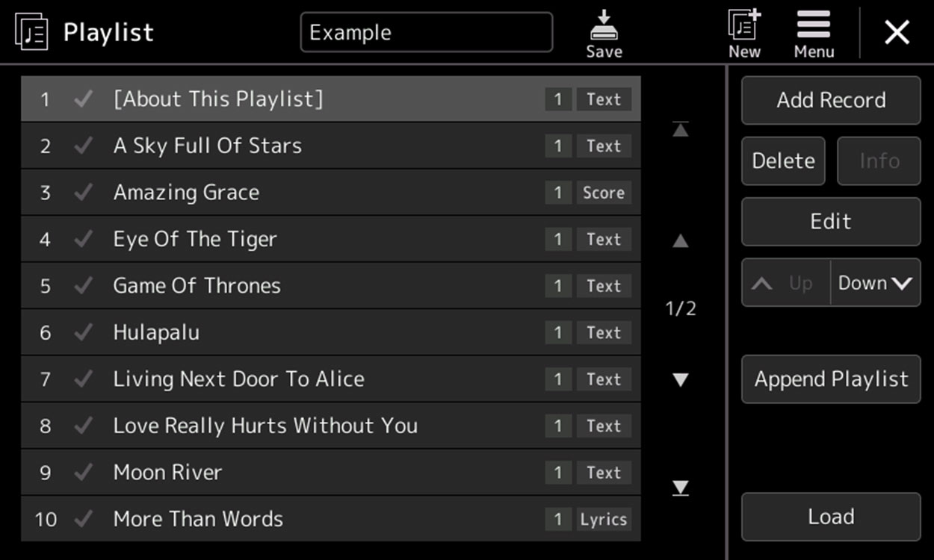Open the Menu hamburger icon
This screenshot has width=934, height=560.
click(x=814, y=34)
